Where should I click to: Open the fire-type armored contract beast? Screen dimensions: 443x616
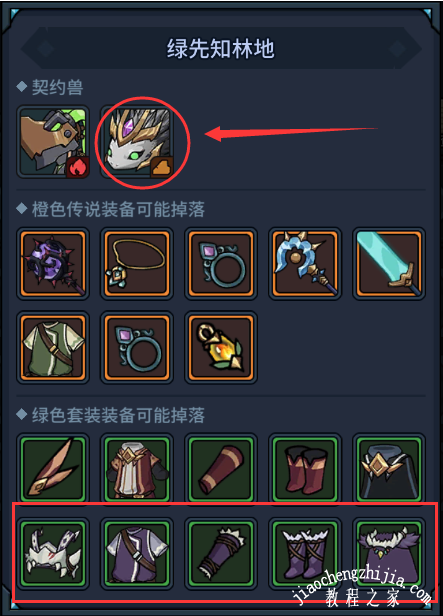53,141
